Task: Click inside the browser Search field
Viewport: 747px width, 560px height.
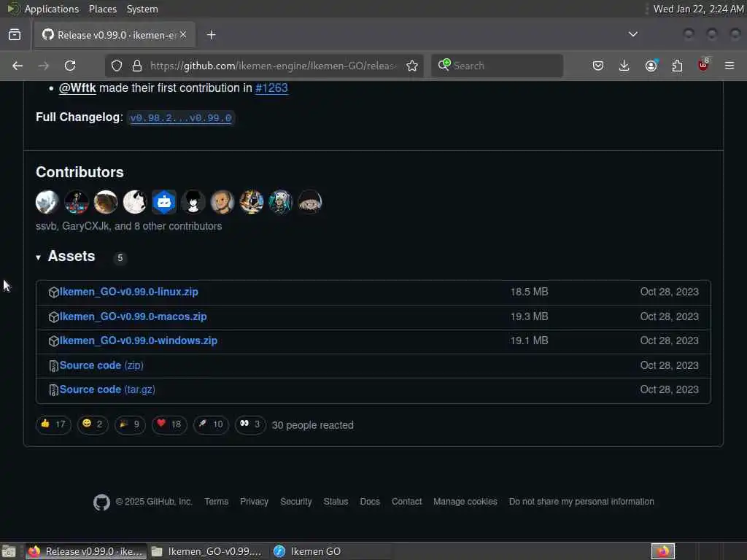Action: [498, 66]
